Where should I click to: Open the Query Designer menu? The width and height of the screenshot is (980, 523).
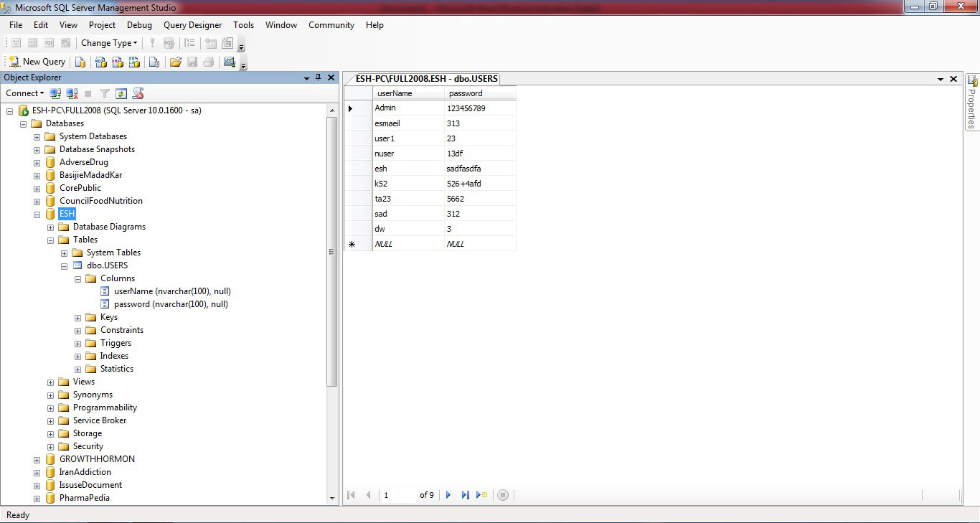tap(193, 24)
